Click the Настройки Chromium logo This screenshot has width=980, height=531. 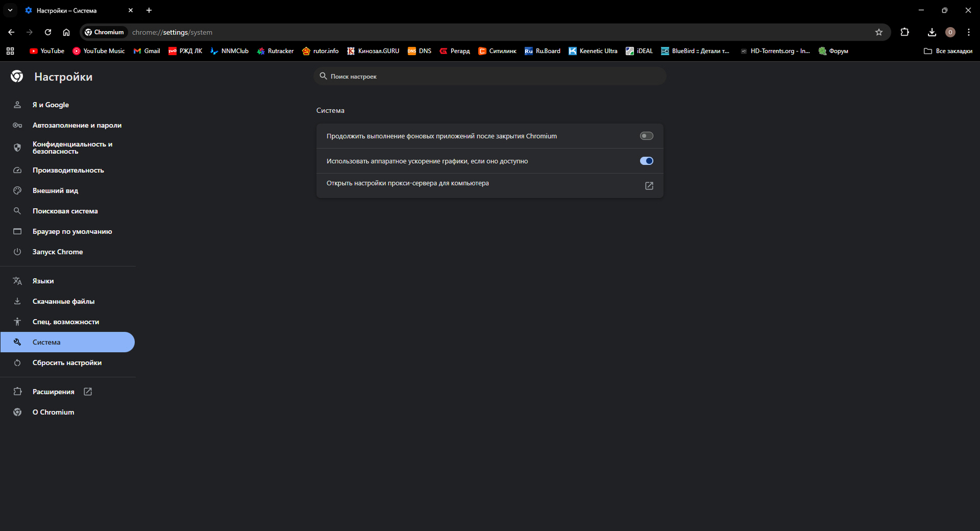17,77
